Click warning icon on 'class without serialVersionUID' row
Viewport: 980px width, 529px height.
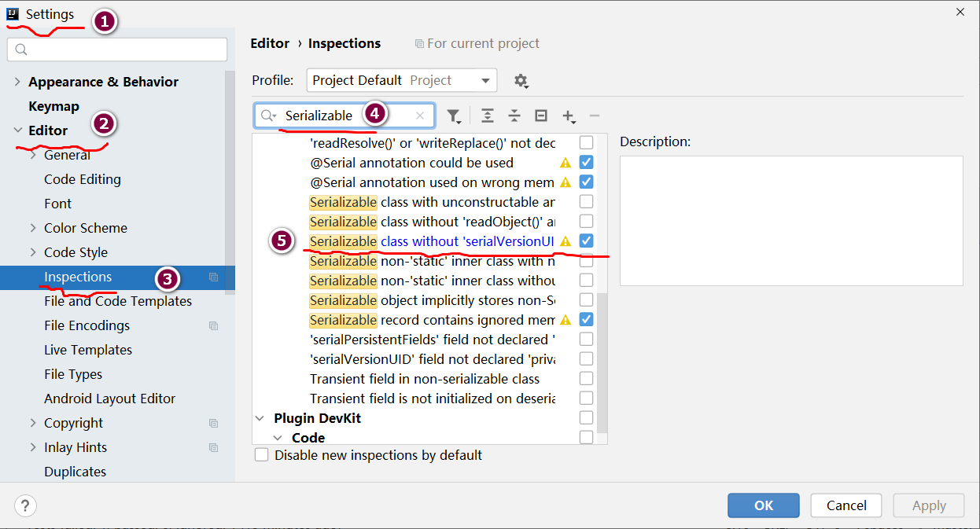[565, 241]
